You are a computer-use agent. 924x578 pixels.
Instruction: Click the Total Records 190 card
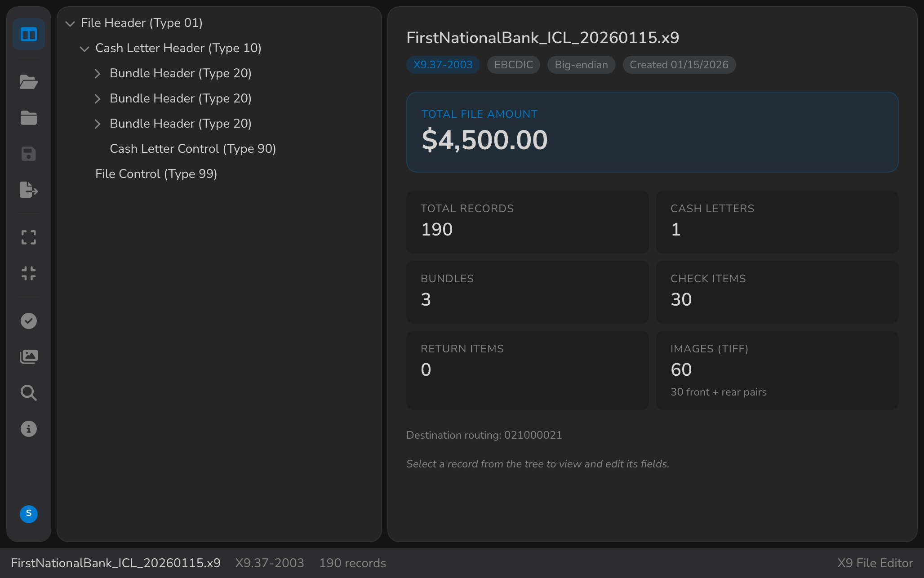click(x=528, y=222)
